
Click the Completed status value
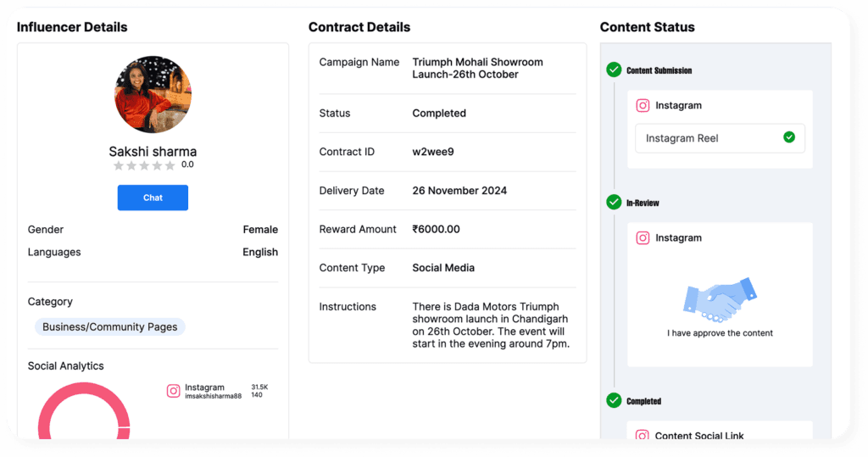439,113
